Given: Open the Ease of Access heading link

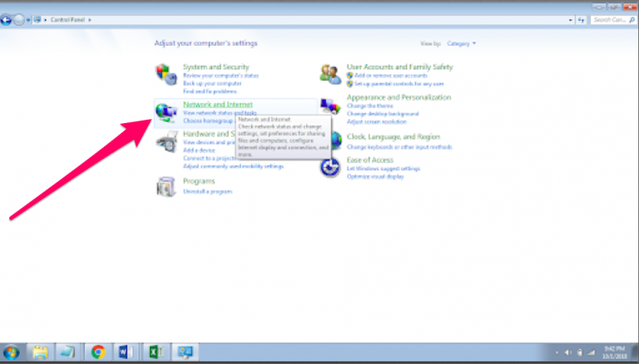Looking at the screenshot, I should tap(370, 160).
